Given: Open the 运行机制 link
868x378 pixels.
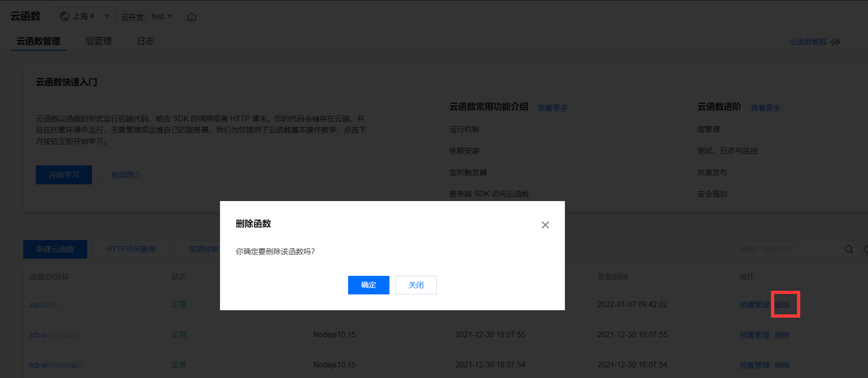Looking at the screenshot, I should (x=464, y=130).
